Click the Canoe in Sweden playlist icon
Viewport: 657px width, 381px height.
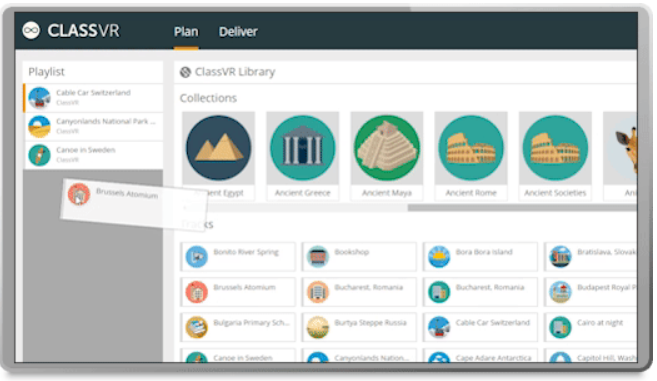[x=39, y=155]
